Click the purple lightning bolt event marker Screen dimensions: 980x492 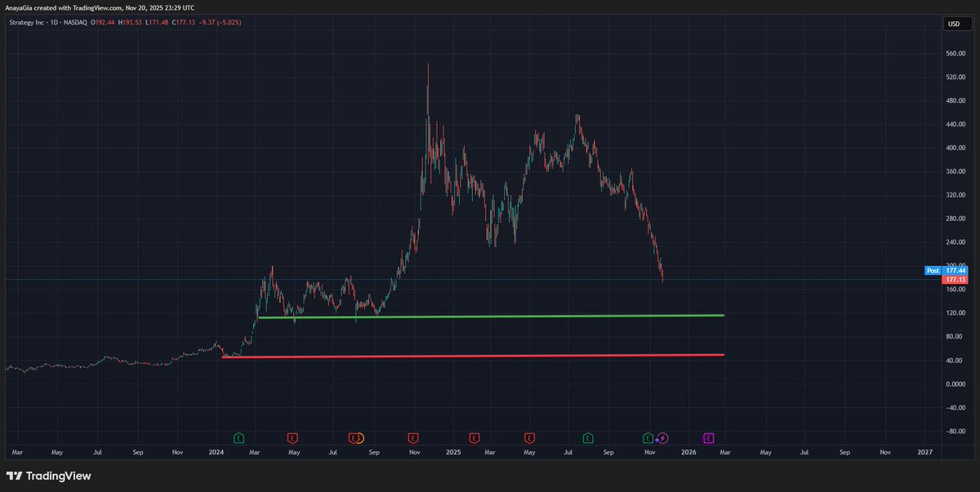tap(663, 438)
